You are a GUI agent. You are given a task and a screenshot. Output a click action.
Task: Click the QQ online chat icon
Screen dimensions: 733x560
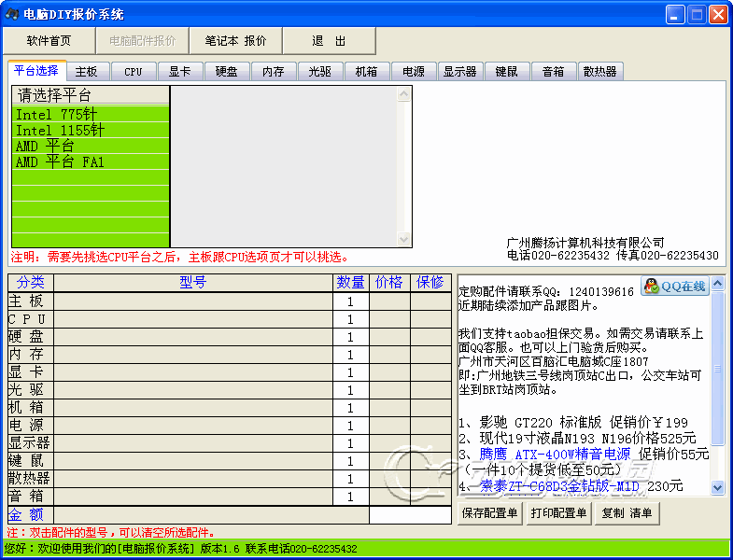(674, 287)
